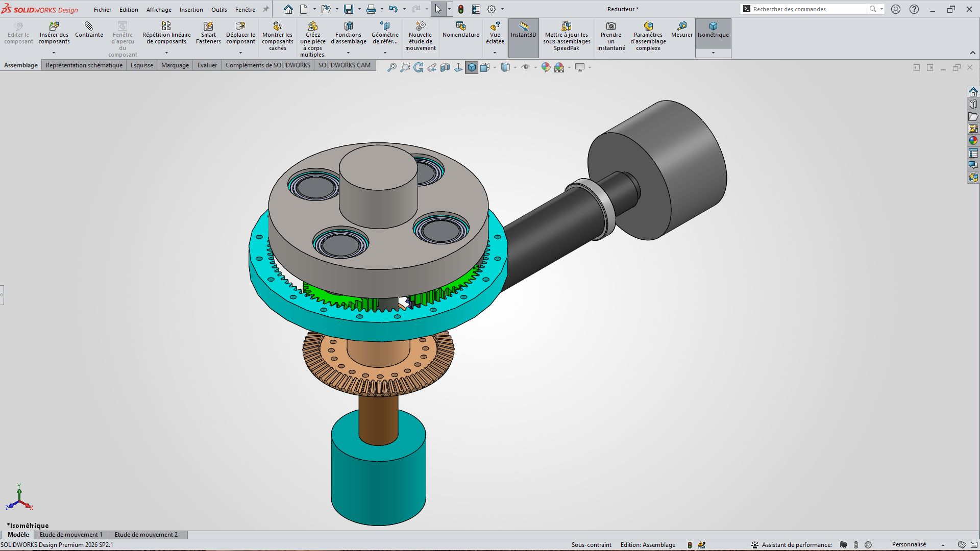Screen dimensions: 980x551
Task: Activate the Section view icon
Action: [x=445, y=67]
